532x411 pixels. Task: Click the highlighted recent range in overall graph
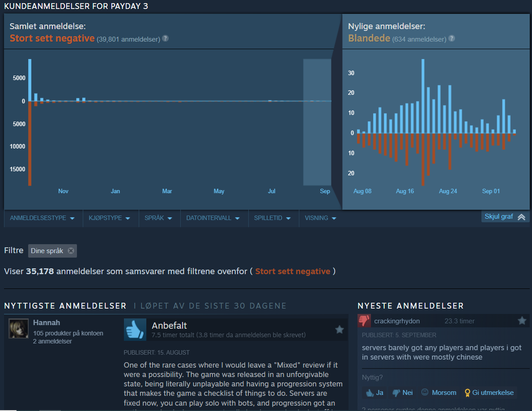click(x=317, y=122)
